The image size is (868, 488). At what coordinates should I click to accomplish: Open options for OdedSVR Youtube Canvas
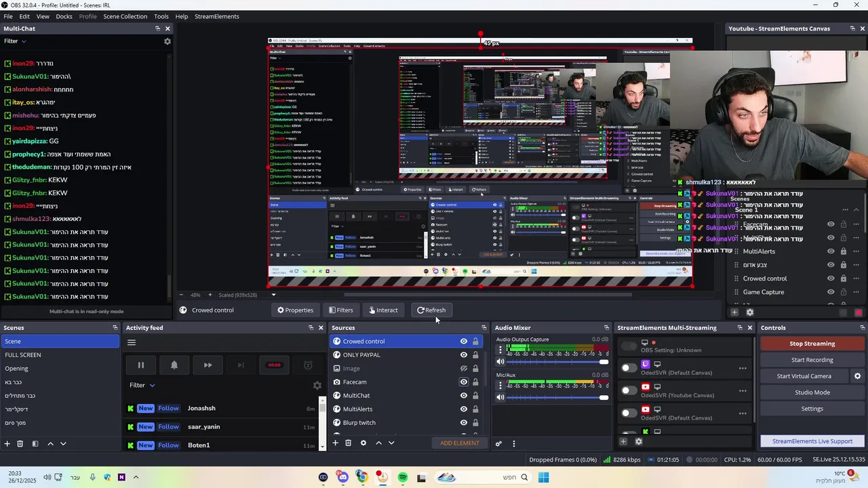click(743, 391)
